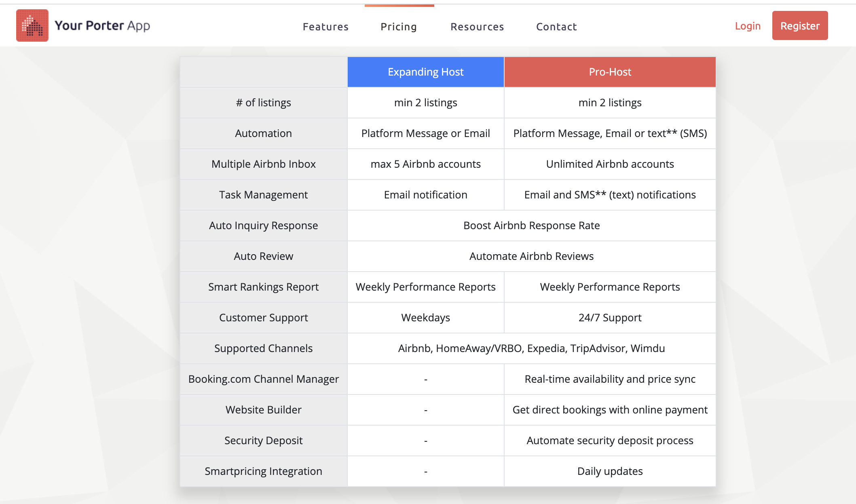
Task: Click the Security Deposit row label
Action: coord(264,441)
